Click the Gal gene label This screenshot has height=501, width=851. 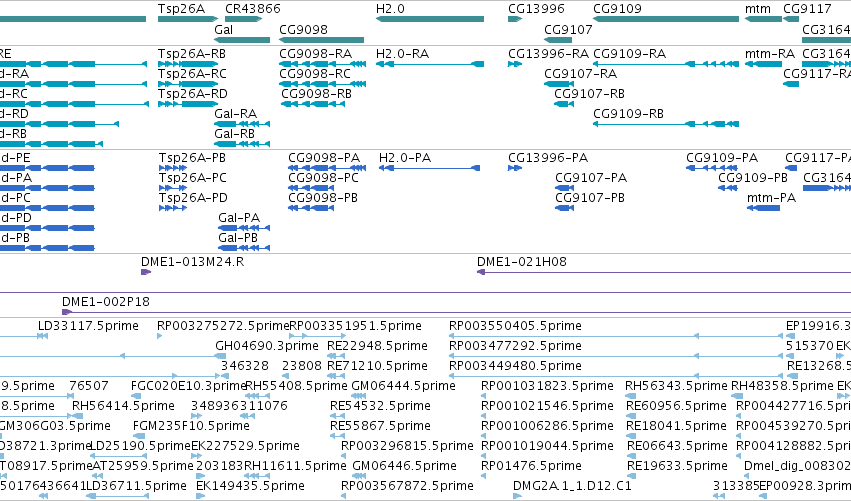point(223,29)
